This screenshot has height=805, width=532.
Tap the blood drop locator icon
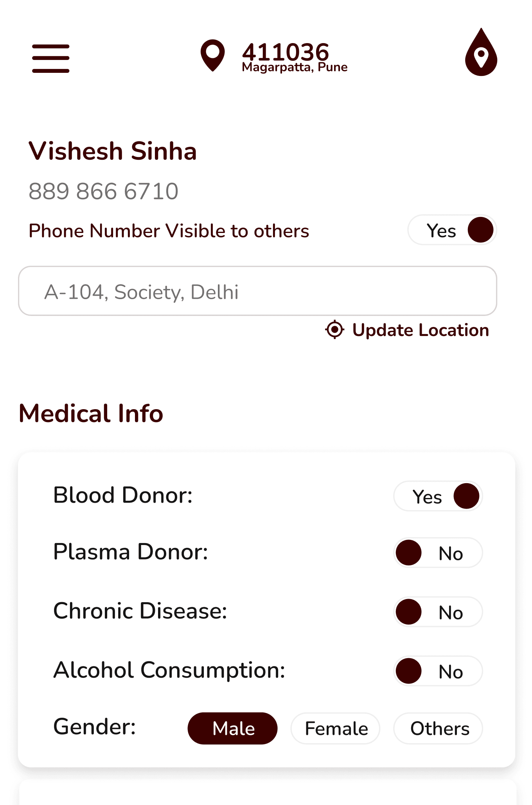pyautogui.click(x=481, y=52)
